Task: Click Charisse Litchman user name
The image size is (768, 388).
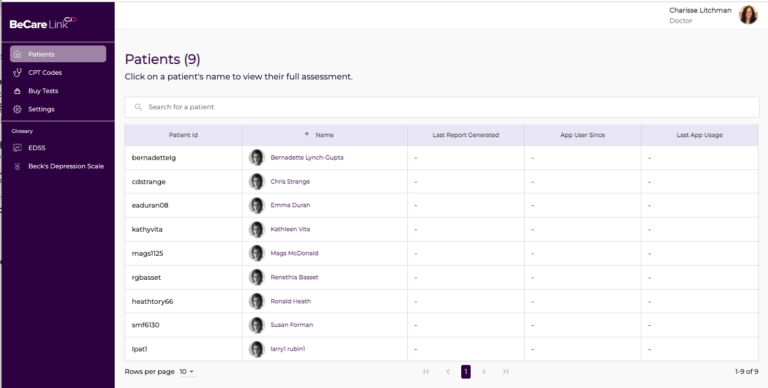Action: pyautogui.click(x=700, y=10)
